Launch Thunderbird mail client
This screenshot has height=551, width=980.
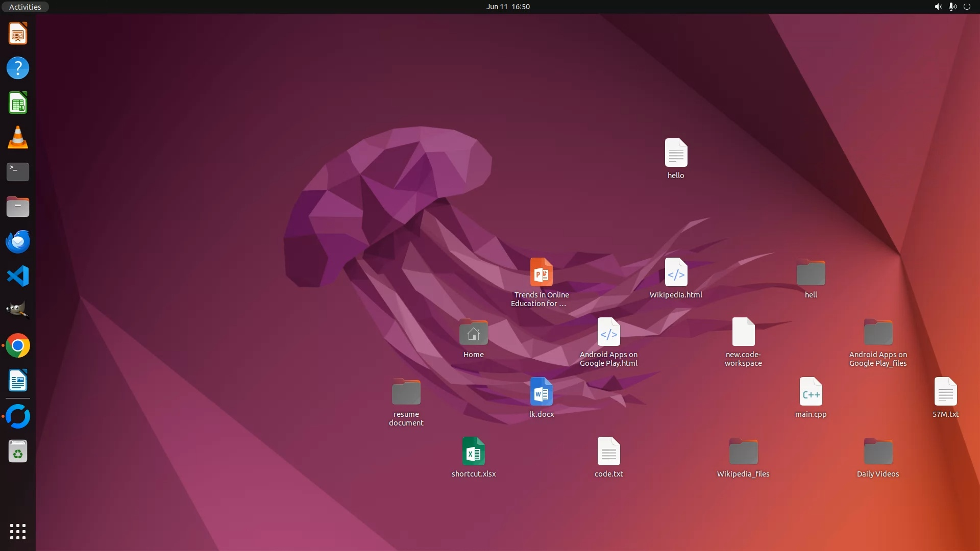click(18, 242)
